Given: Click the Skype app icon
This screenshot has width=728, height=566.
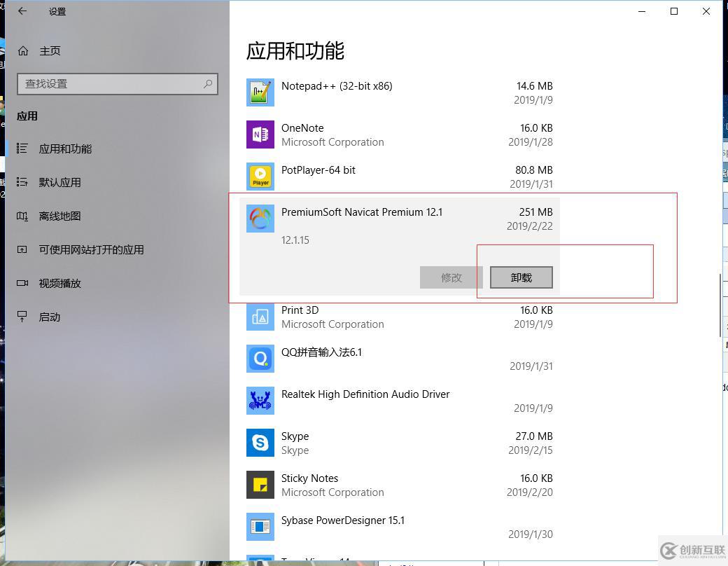Looking at the screenshot, I should pos(260,443).
